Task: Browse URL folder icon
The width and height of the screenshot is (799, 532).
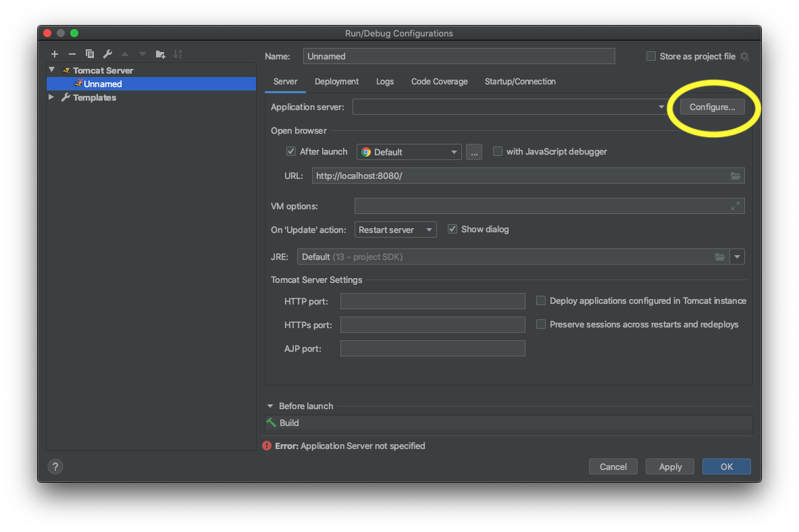Action: pyautogui.click(x=735, y=176)
